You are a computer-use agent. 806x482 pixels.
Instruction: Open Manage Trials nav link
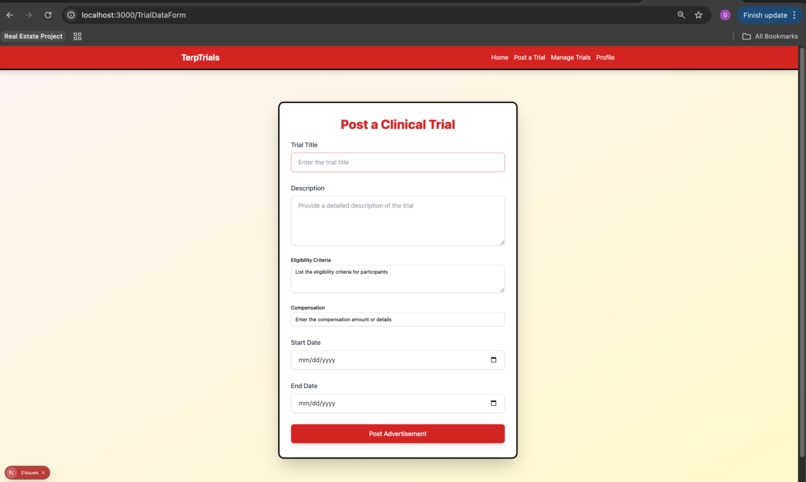coord(571,58)
